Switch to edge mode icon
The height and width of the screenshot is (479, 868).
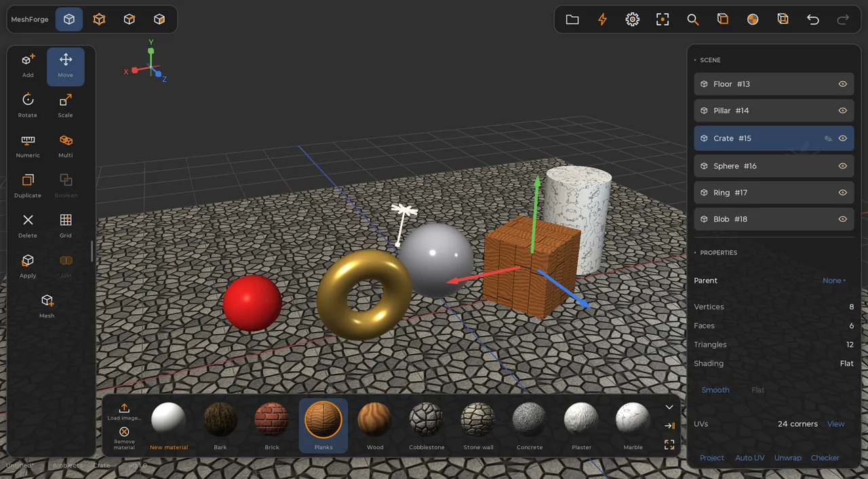click(129, 20)
